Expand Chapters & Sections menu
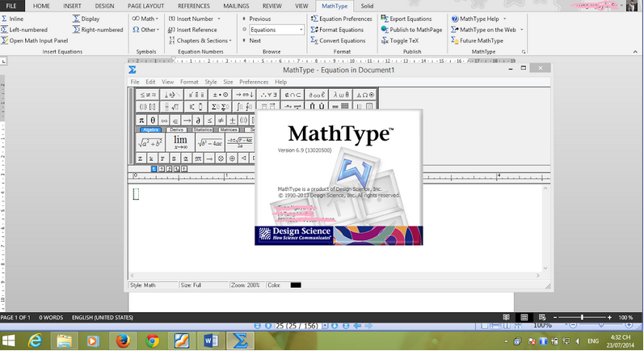The image size is (644, 351). point(200,40)
